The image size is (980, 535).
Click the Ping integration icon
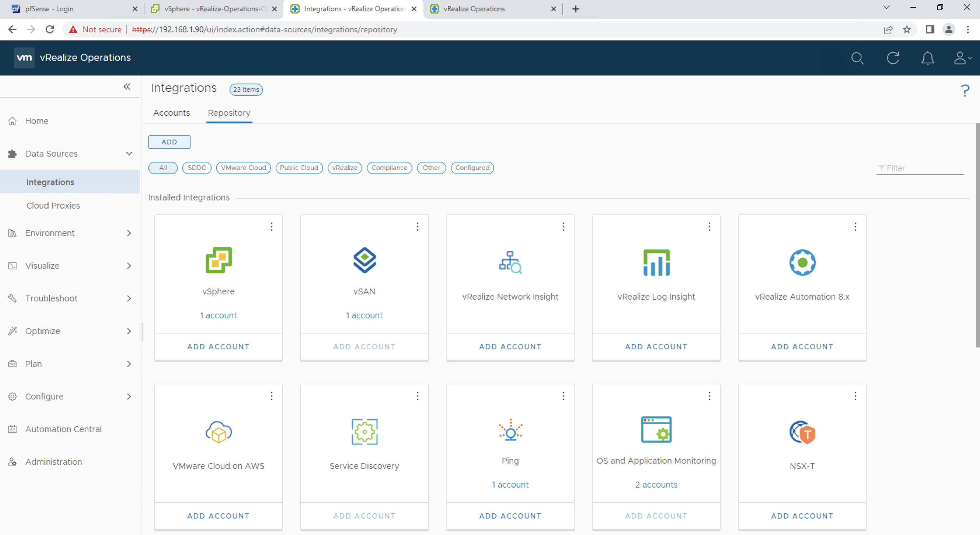[x=510, y=430]
